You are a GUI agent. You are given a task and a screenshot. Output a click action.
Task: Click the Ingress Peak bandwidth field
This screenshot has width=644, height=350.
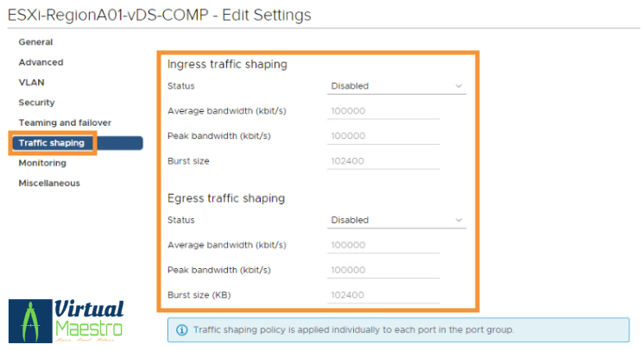click(x=383, y=136)
